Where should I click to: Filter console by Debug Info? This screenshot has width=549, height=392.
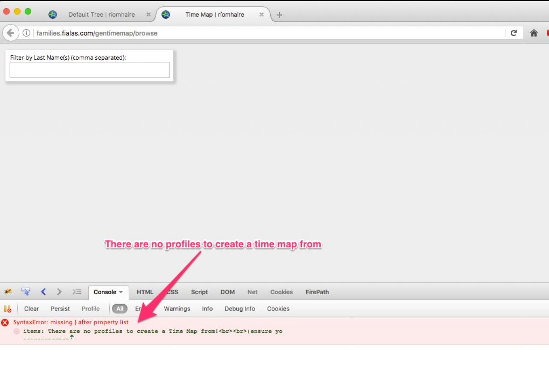pyautogui.click(x=240, y=309)
